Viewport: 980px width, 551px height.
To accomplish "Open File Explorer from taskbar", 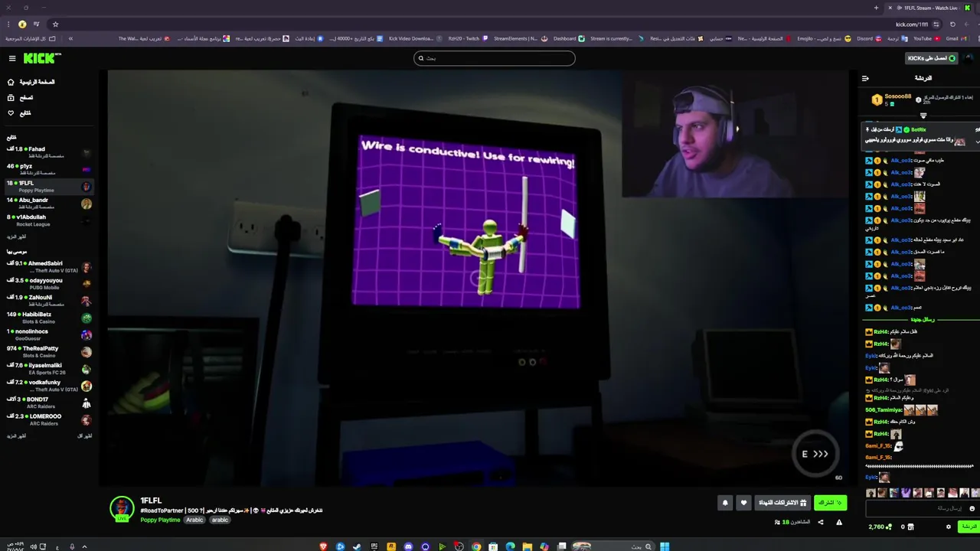I will [x=528, y=546].
